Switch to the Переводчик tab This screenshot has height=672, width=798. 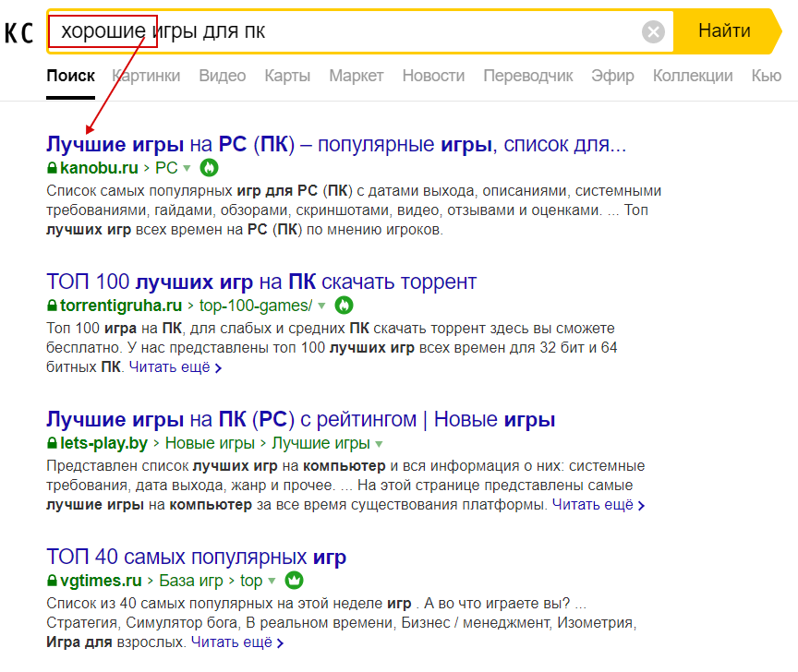[528, 76]
